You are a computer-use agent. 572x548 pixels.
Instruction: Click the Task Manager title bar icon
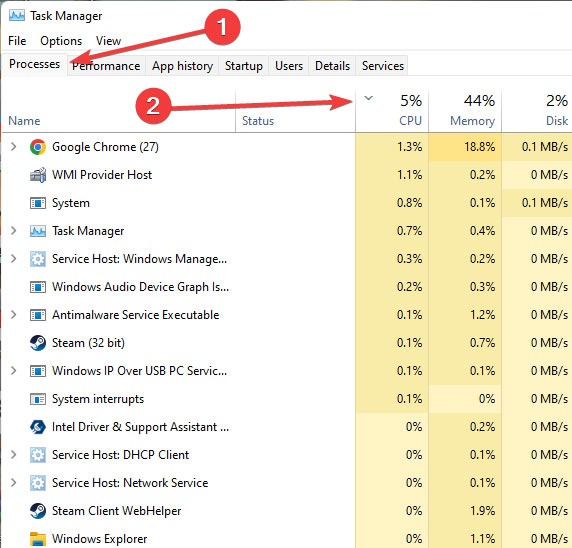point(17,16)
